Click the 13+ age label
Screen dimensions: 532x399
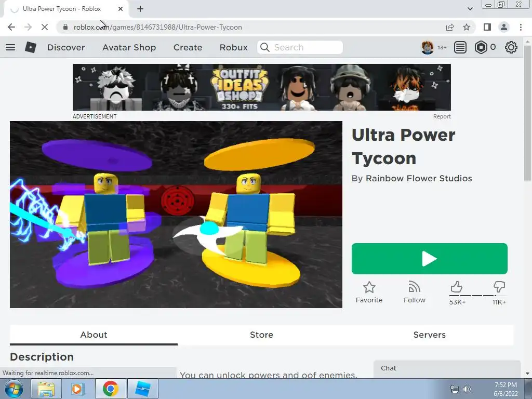click(442, 47)
